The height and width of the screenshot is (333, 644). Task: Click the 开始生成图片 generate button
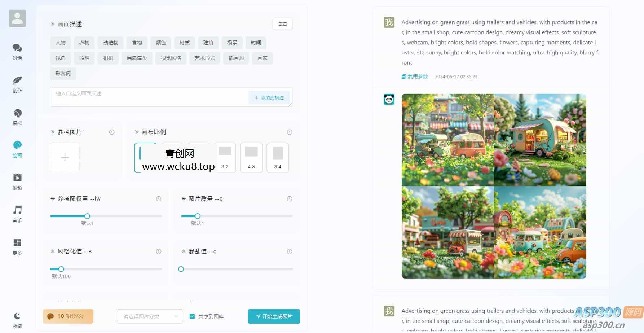pos(274,316)
